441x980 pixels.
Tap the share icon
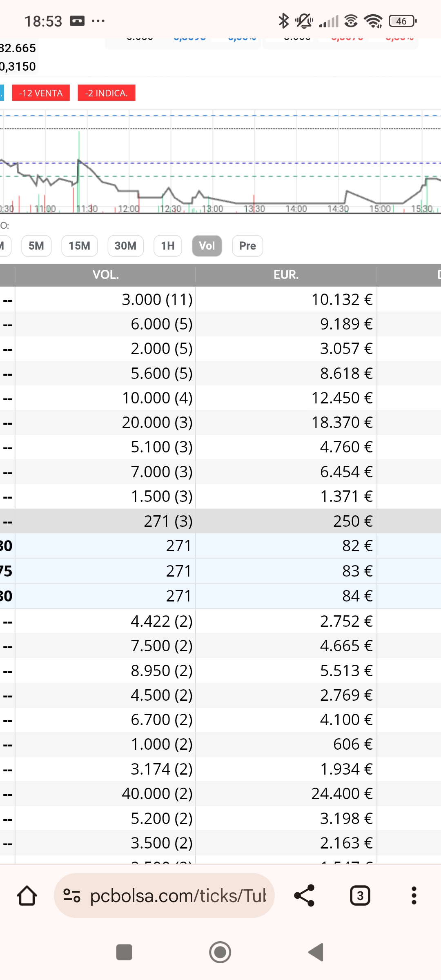[x=305, y=896]
